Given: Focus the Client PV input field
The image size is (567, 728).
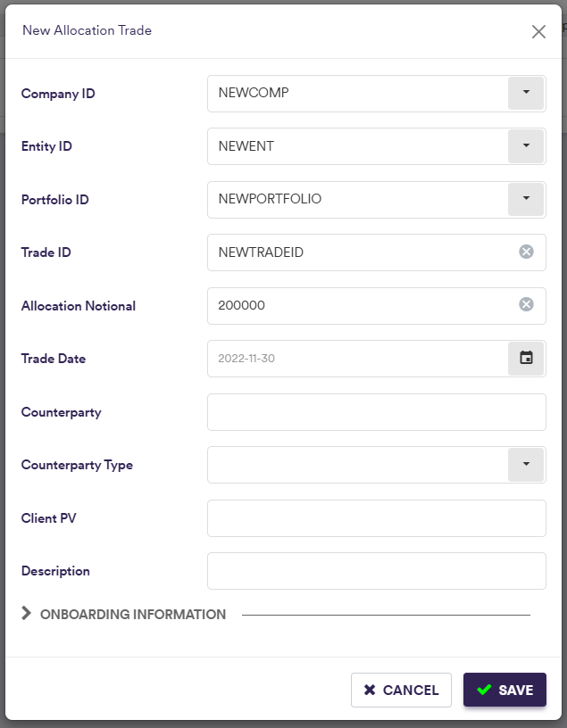Looking at the screenshot, I should 376,518.
